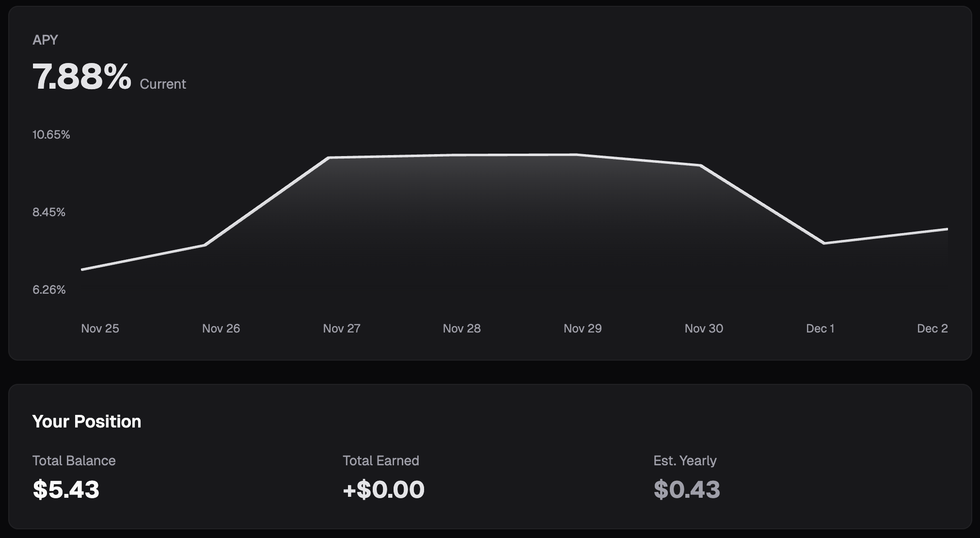Click the Total Balance label
Image resolution: width=980 pixels, height=538 pixels.
[x=74, y=460]
